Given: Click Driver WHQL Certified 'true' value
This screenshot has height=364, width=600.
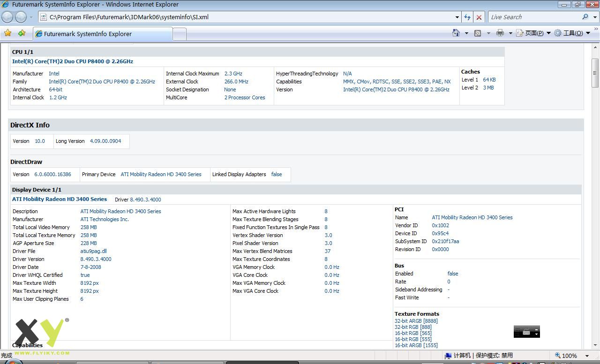Looking at the screenshot, I should tap(85, 275).
